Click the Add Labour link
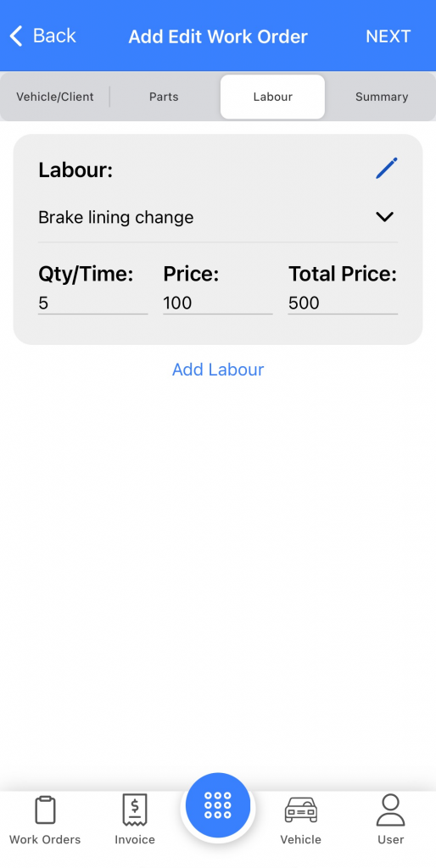This screenshot has height=868, width=436. coord(218,370)
